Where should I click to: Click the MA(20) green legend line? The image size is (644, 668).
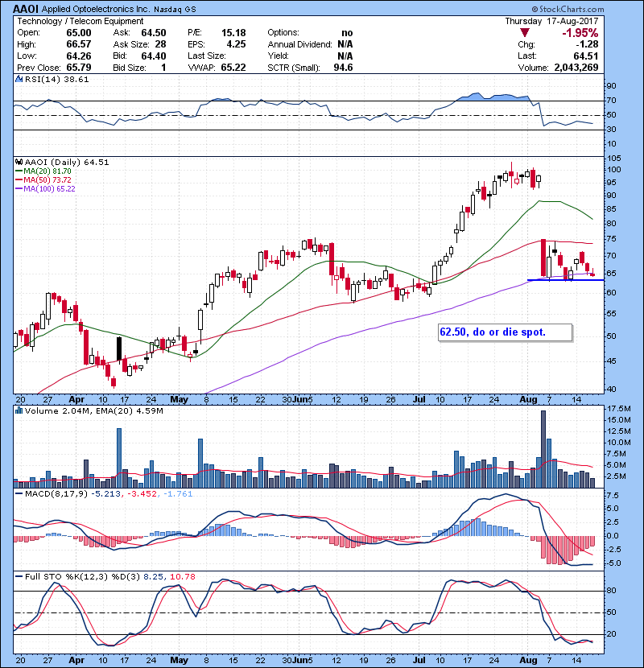tap(19, 171)
